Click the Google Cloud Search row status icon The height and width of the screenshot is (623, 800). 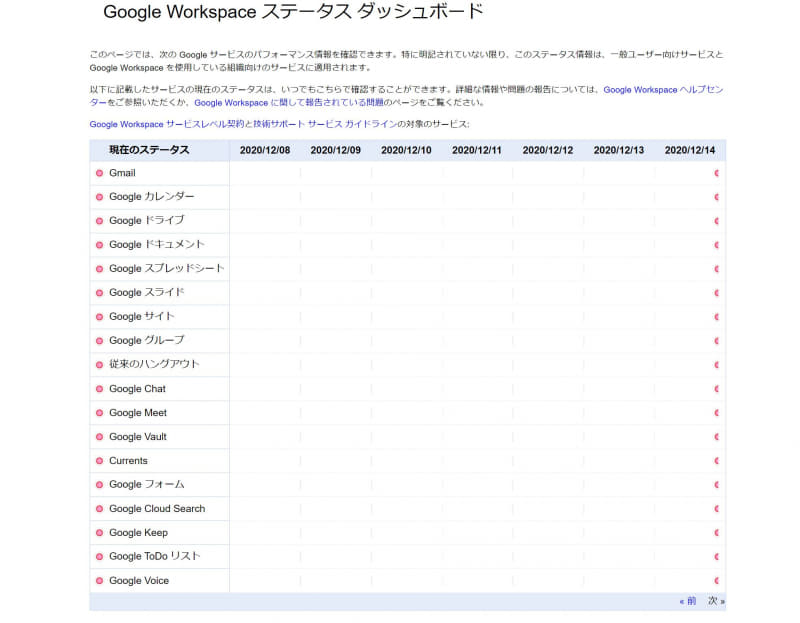tap(99, 509)
